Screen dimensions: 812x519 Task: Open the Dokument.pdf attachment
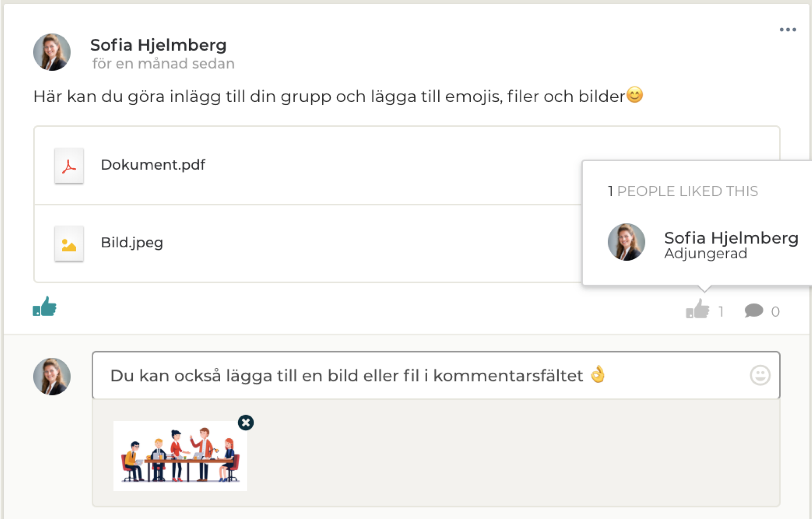(x=153, y=165)
